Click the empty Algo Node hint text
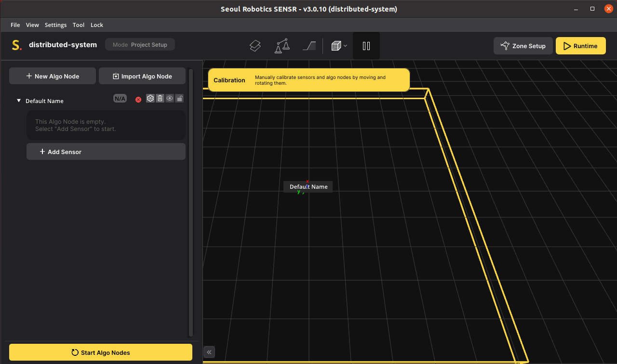 pyautogui.click(x=76, y=125)
